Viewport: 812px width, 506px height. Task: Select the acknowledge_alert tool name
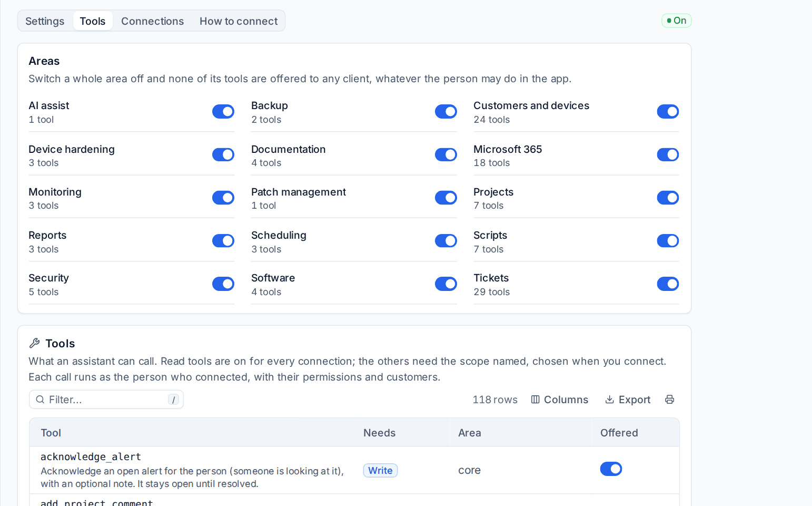click(x=91, y=456)
